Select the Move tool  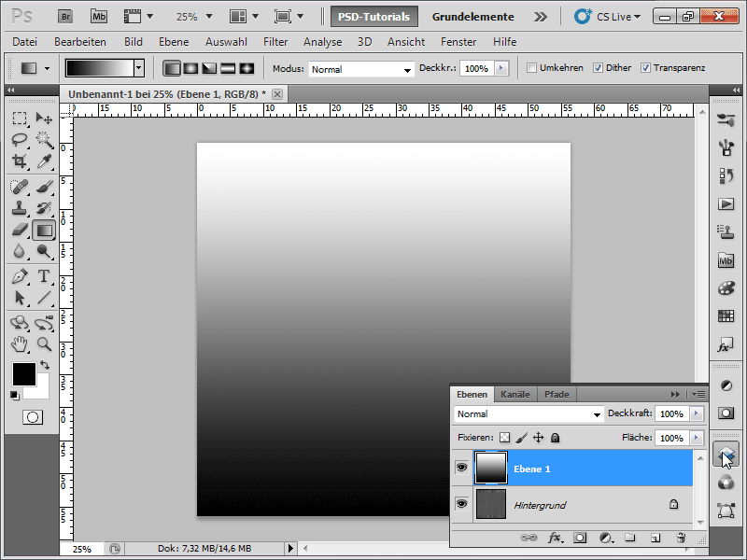point(44,119)
